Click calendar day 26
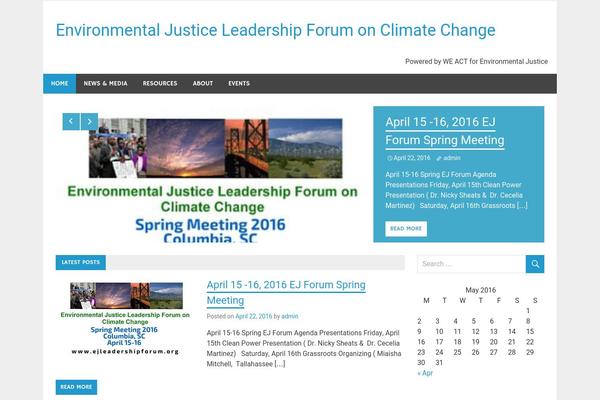The image size is (600, 400). pyautogui.click(x=476, y=352)
